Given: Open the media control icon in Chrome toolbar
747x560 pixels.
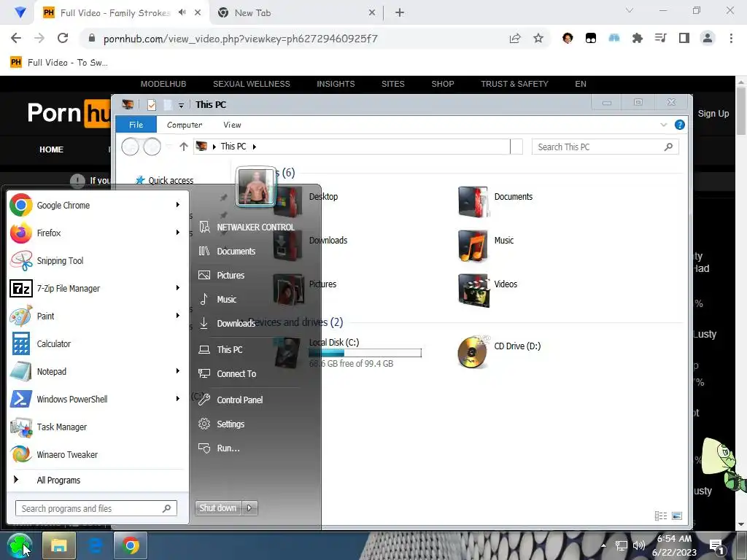Looking at the screenshot, I should click(x=660, y=38).
